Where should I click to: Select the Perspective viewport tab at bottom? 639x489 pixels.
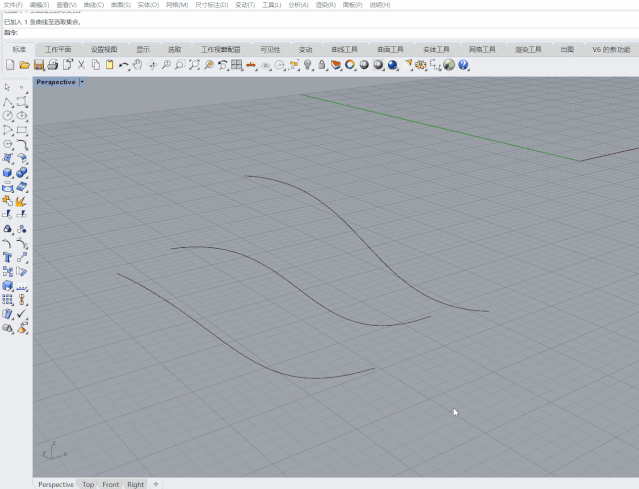56,484
